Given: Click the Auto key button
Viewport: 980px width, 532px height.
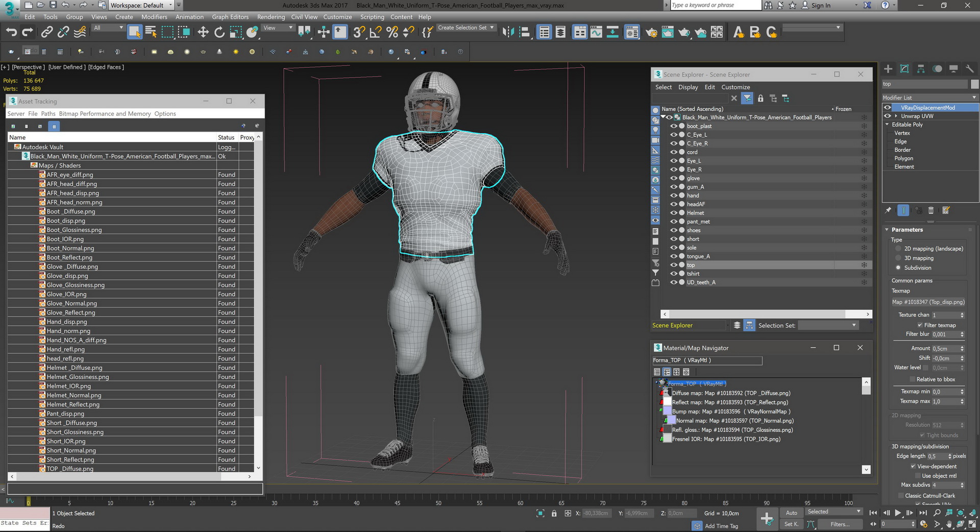Looking at the screenshot, I should pos(791,513).
